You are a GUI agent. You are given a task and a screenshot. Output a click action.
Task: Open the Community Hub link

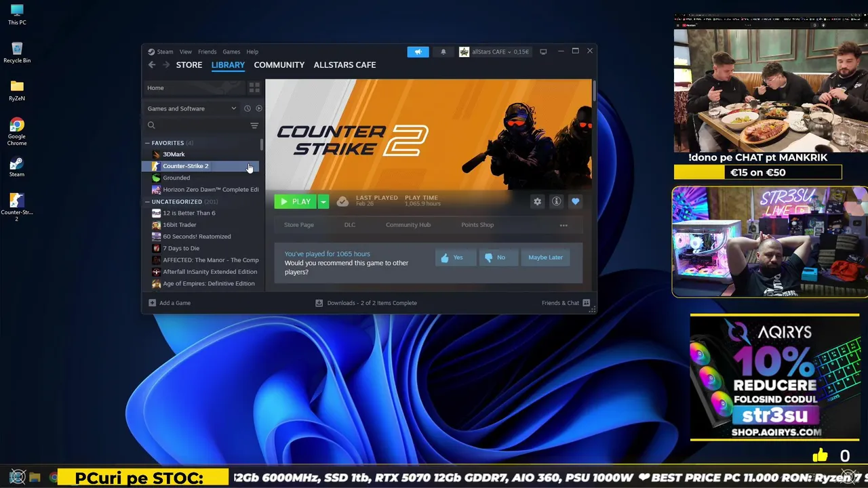point(408,225)
